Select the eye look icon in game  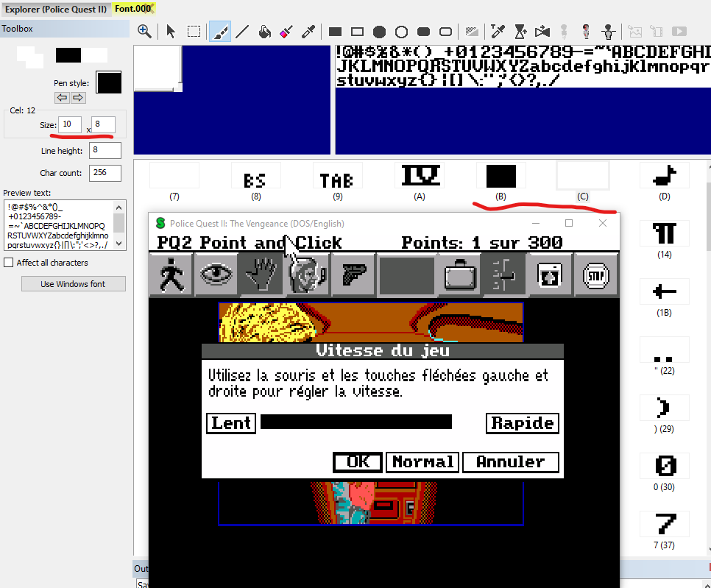(x=216, y=274)
